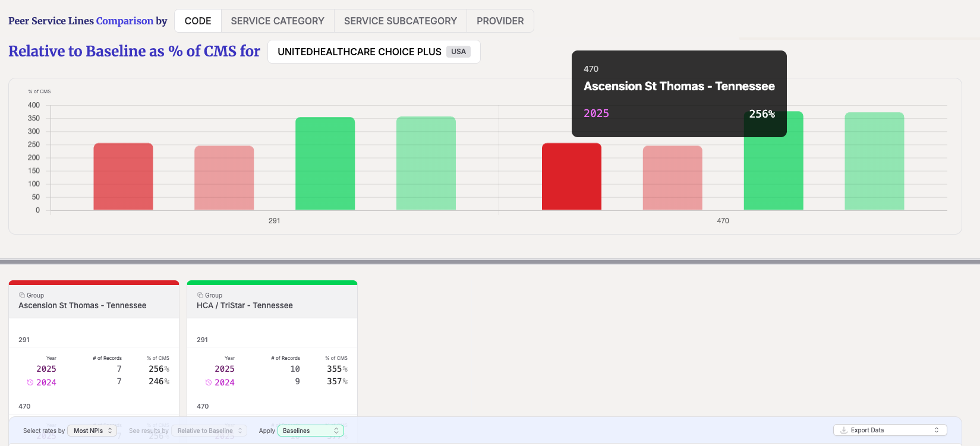Click the bright red Ascension bar for code 470
Viewport: 980px width, 446px height.
click(572, 176)
